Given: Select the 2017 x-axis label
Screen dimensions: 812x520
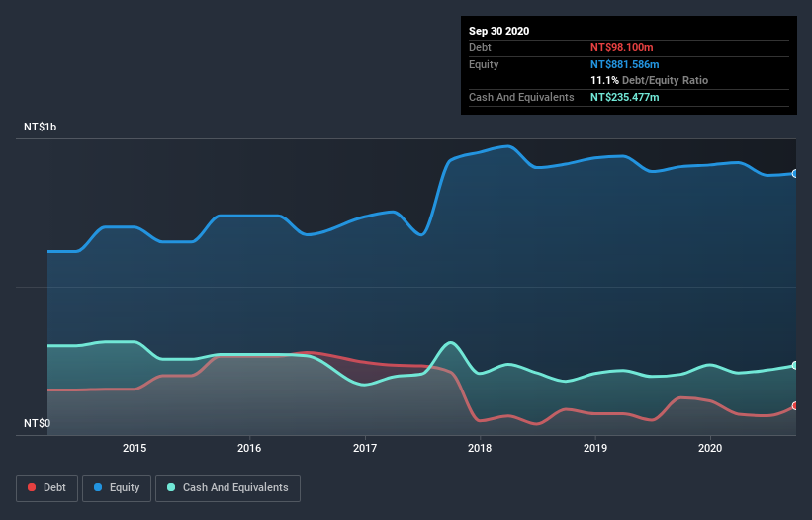Looking at the screenshot, I should tap(365, 448).
